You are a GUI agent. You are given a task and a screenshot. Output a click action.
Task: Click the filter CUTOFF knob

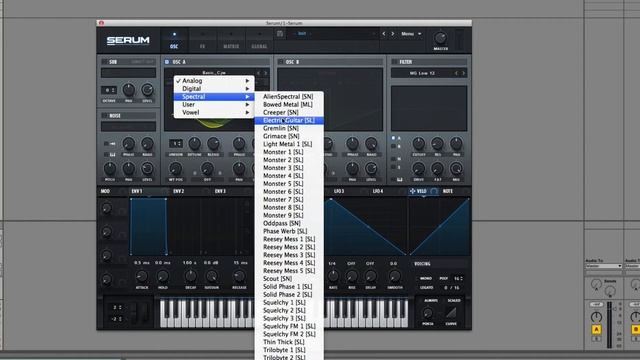pyautogui.click(x=418, y=144)
